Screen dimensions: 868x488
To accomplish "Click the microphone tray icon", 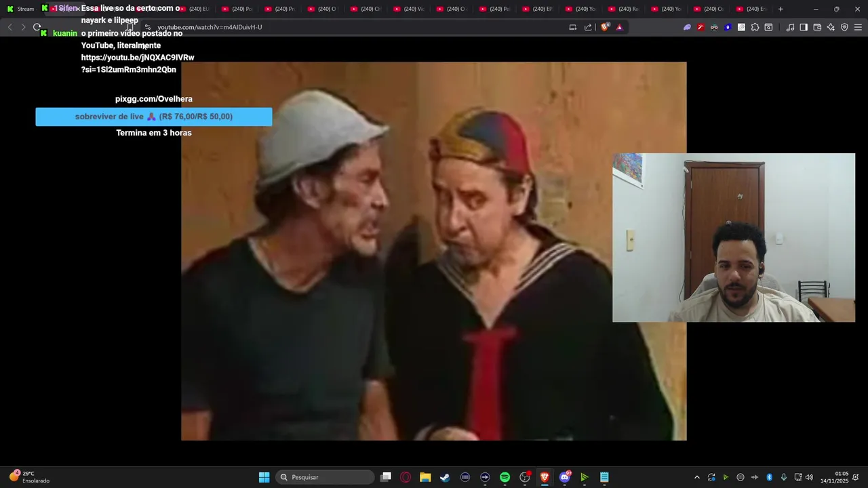I will pyautogui.click(x=784, y=477).
